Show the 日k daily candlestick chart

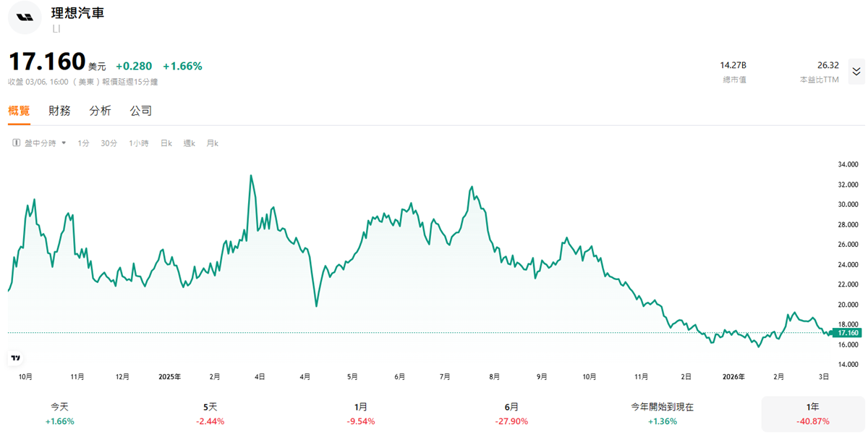[x=166, y=143]
